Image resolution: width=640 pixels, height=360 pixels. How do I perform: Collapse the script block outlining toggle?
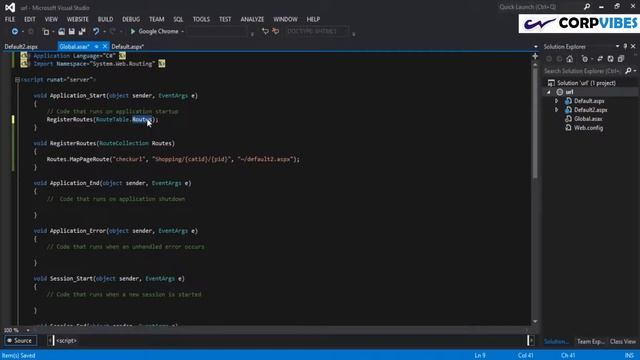coord(17,80)
